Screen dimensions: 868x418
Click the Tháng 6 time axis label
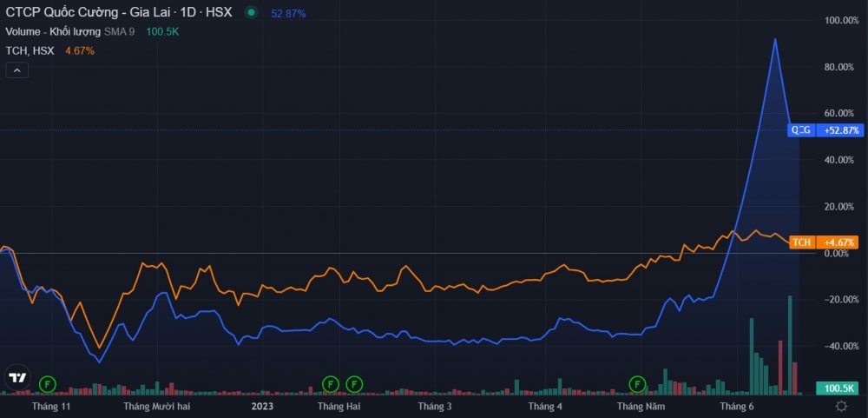click(736, 407)
